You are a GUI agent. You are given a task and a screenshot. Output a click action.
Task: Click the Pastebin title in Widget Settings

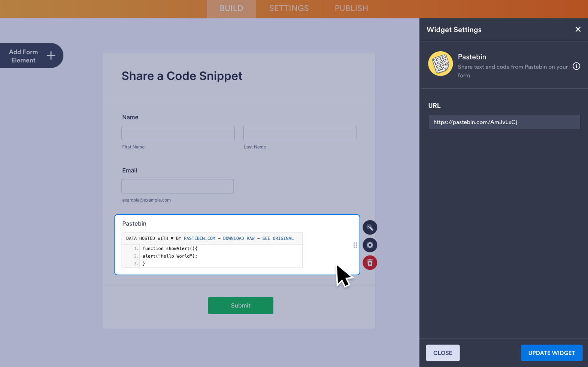pos(472,57)
